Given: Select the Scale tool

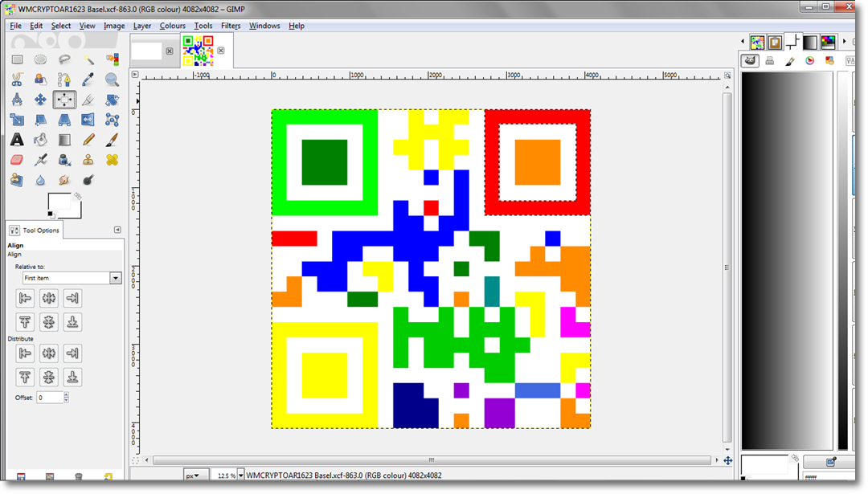Looking at the screenshot, I should (17, 120).
